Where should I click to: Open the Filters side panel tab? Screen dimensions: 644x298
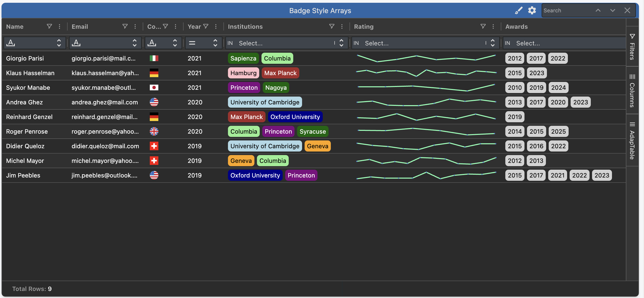[x=632, y=47]
